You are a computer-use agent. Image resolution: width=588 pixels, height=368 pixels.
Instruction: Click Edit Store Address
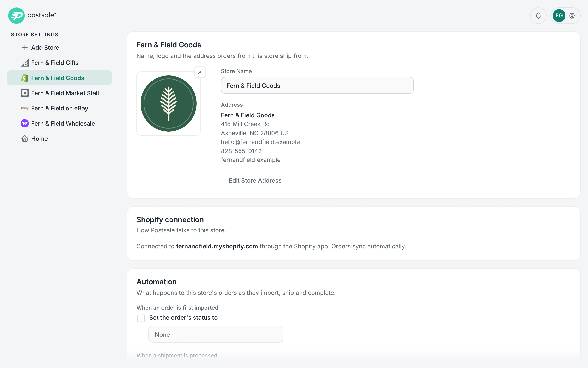(x=255, y=181)
